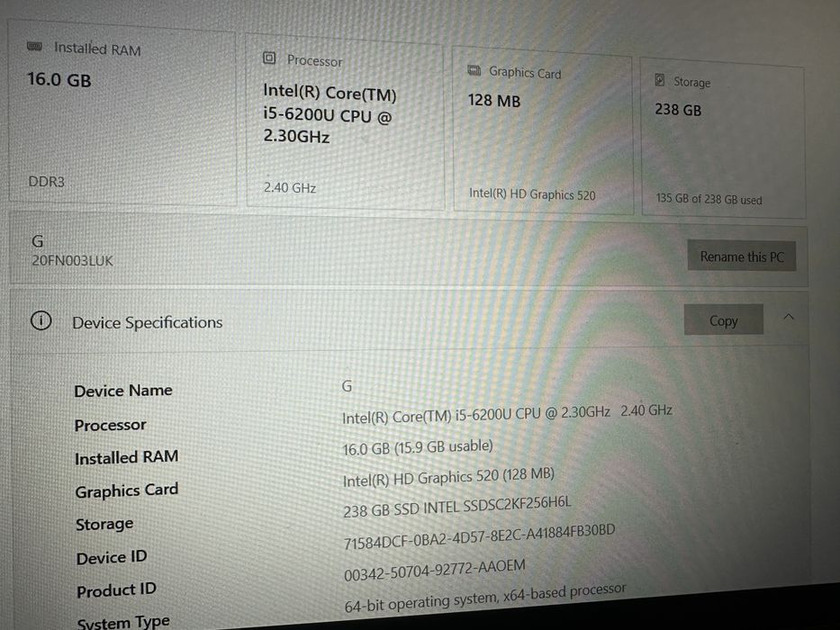Click the Product ID row label
840x630 pixels.
tap(116, 590)
